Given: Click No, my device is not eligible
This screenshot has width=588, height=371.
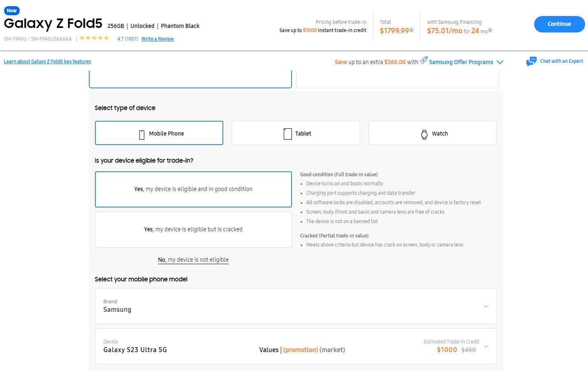Looking at the screenshot, I should pyautogui.click(x=193, y=260).
